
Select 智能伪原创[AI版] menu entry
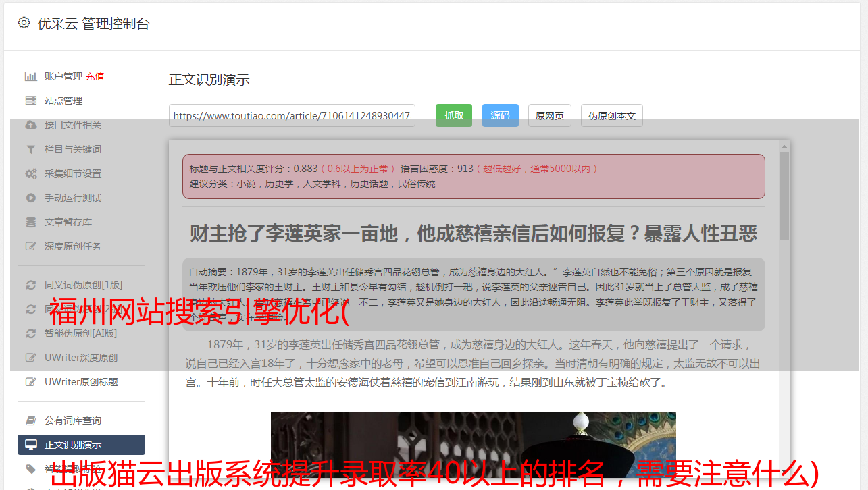(x=81, y=333)
